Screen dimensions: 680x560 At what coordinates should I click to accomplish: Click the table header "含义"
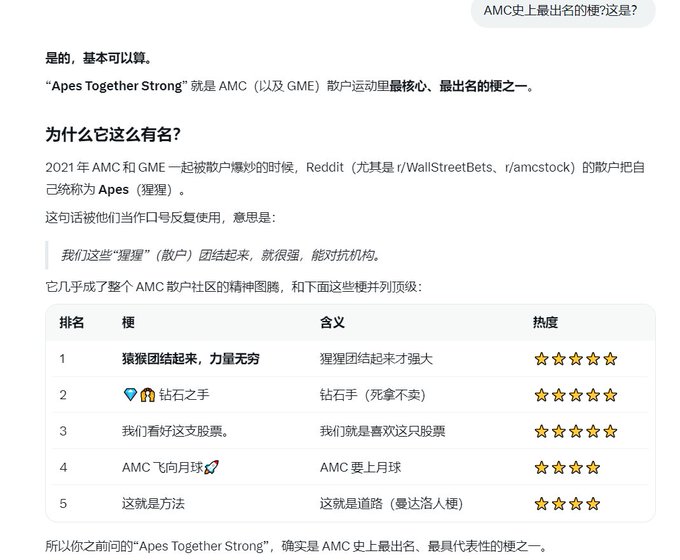(x=332, y=322)
